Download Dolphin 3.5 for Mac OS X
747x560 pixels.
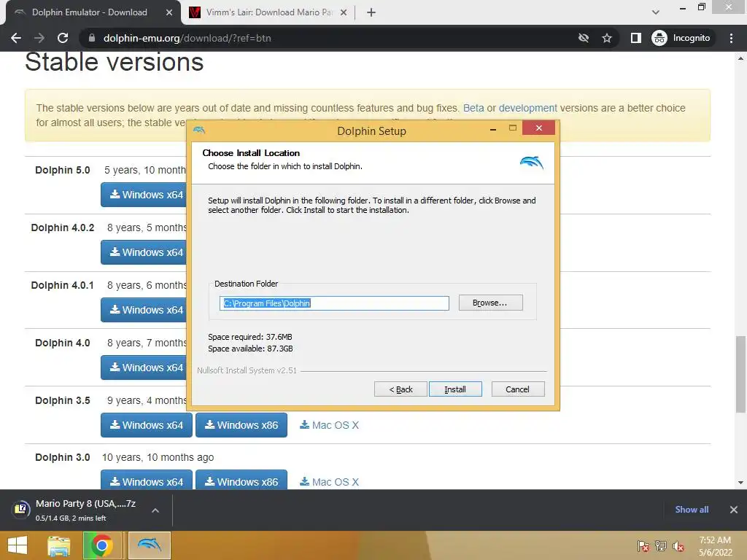pos(329,425)
